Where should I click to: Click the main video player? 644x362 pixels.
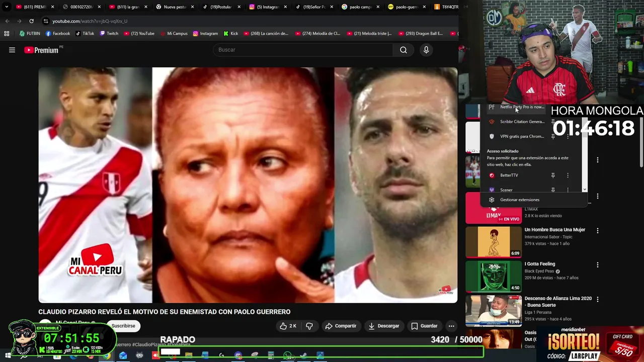pos(248,185)
